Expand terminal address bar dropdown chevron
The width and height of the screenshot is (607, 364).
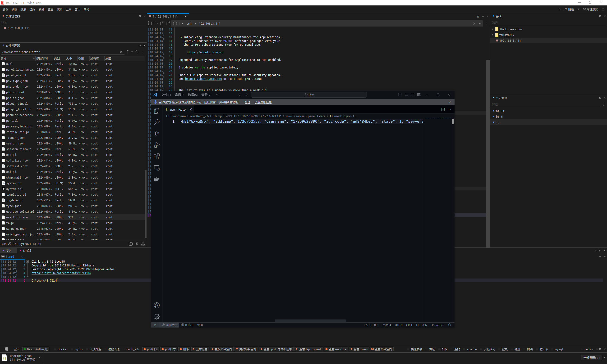(480, 23)
